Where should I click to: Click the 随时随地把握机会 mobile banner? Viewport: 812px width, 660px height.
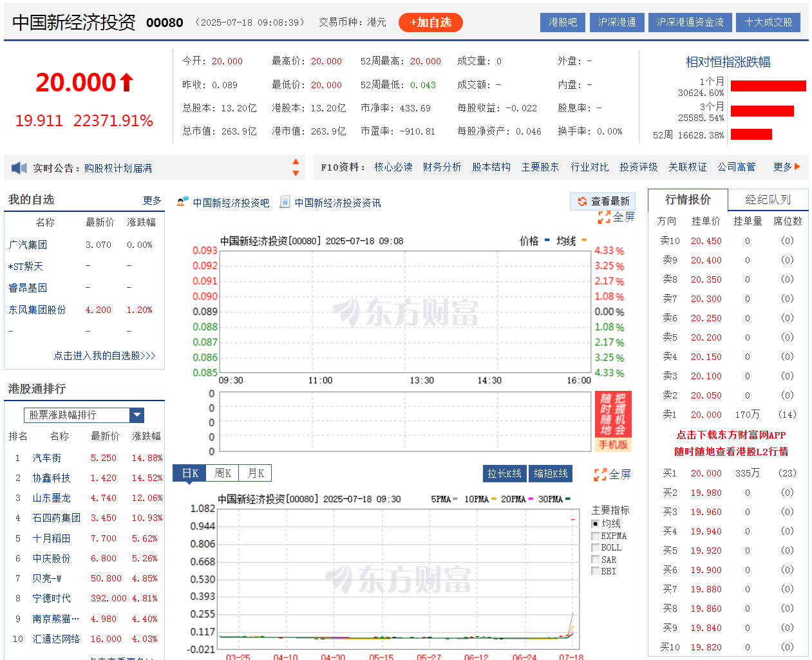pyautogui.click(x=612, y=421)
